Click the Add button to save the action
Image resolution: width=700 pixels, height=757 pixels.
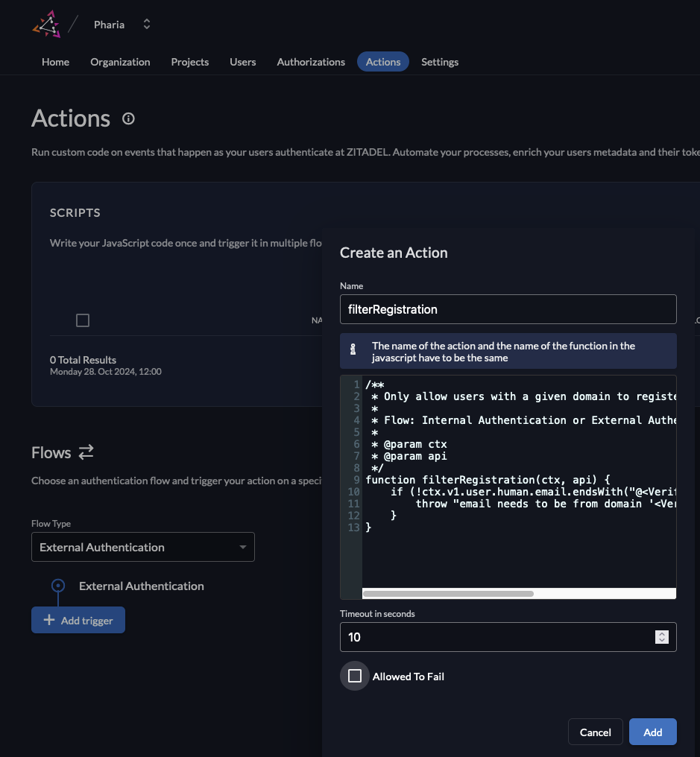click(x=652, y=732)
